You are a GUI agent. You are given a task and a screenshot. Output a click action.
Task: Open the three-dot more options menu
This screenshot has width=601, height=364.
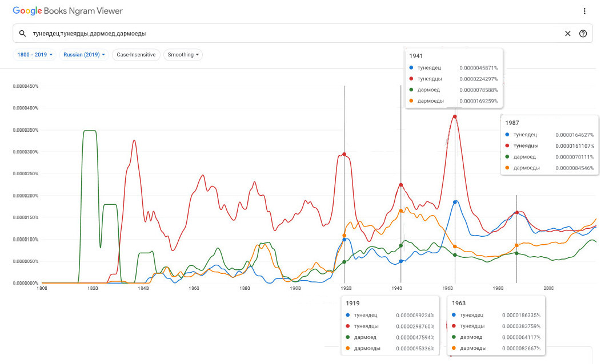pyautogui.click(x=584, y=11)
